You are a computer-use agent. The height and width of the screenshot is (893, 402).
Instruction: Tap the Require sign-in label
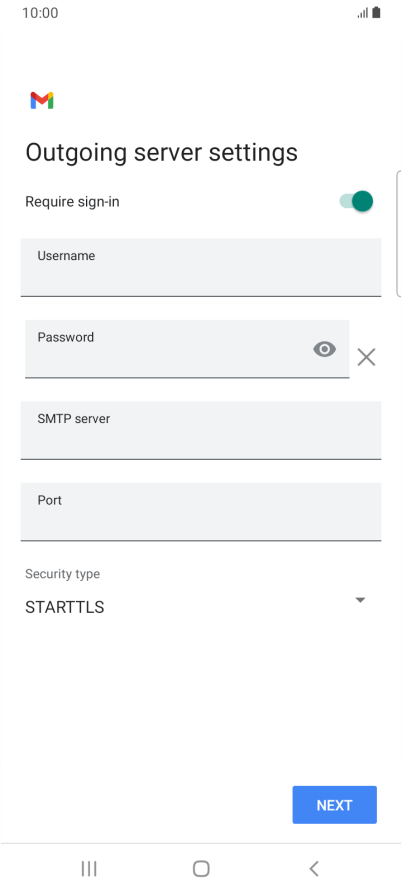pyautogui.click(x=72, y=202)
